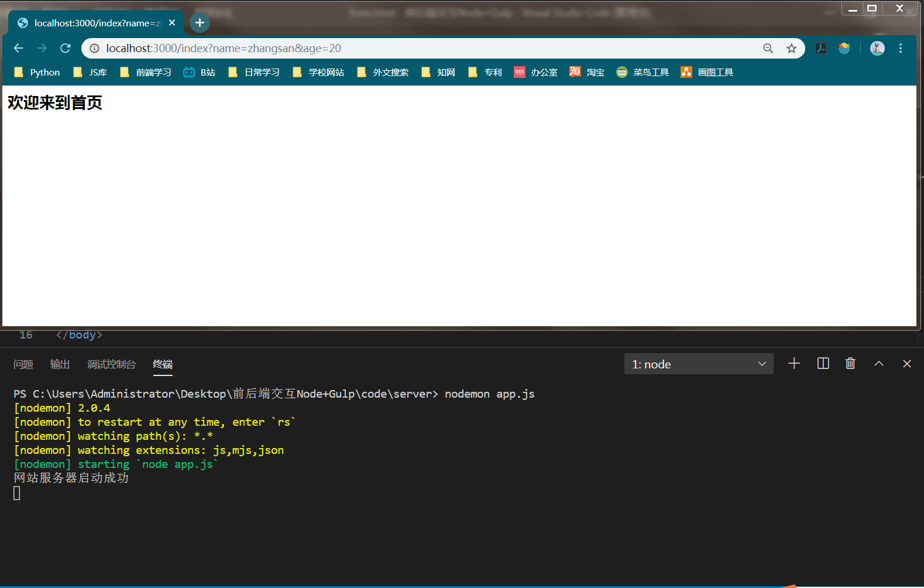The width and height of the screenshot is (924, 588).
Task: Open the '1: node' terminal dropdown
Action: click(x=699, y=364)
